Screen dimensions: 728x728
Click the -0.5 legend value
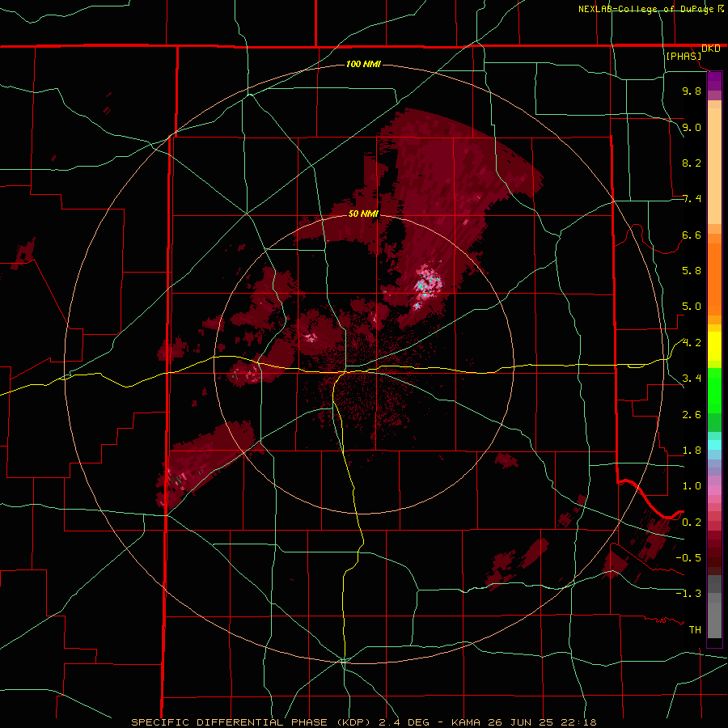pos(688,558)
